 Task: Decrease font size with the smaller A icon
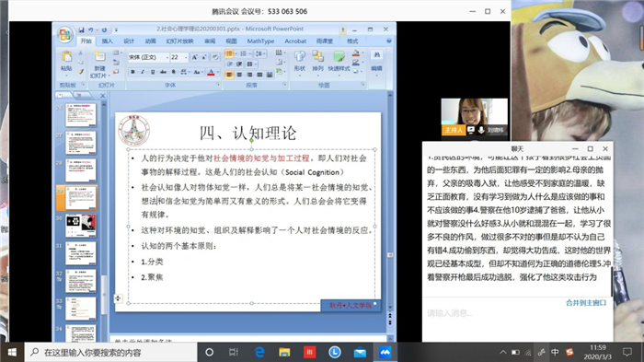[x=203, y=57]
